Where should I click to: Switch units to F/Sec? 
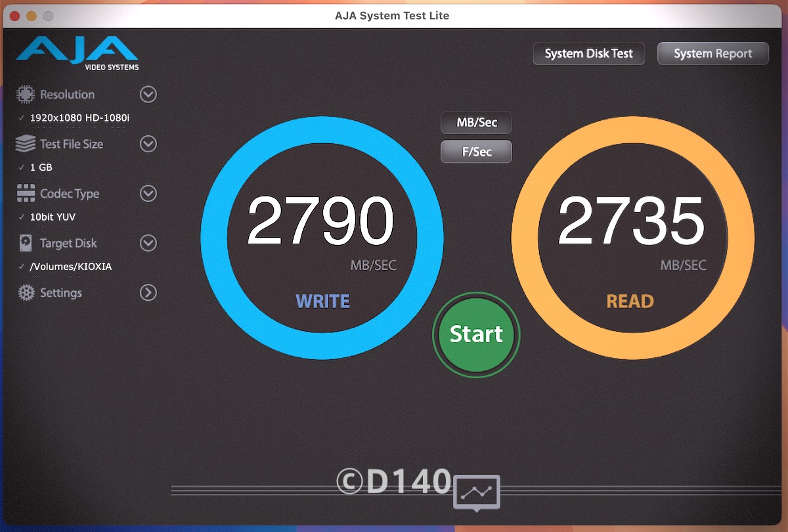pyautogui.click(x=476, y=152)
